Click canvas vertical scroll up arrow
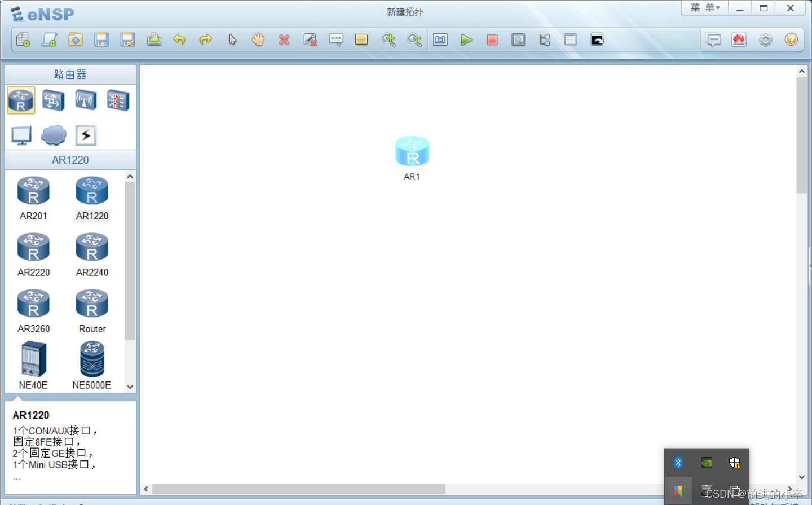 [x=802, y=72]
